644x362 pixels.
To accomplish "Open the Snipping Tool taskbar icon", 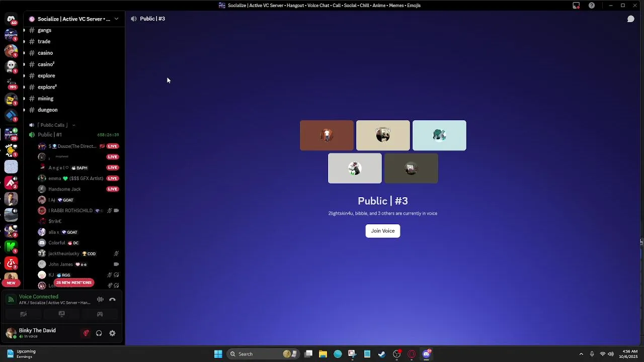I will click(352, 354).
